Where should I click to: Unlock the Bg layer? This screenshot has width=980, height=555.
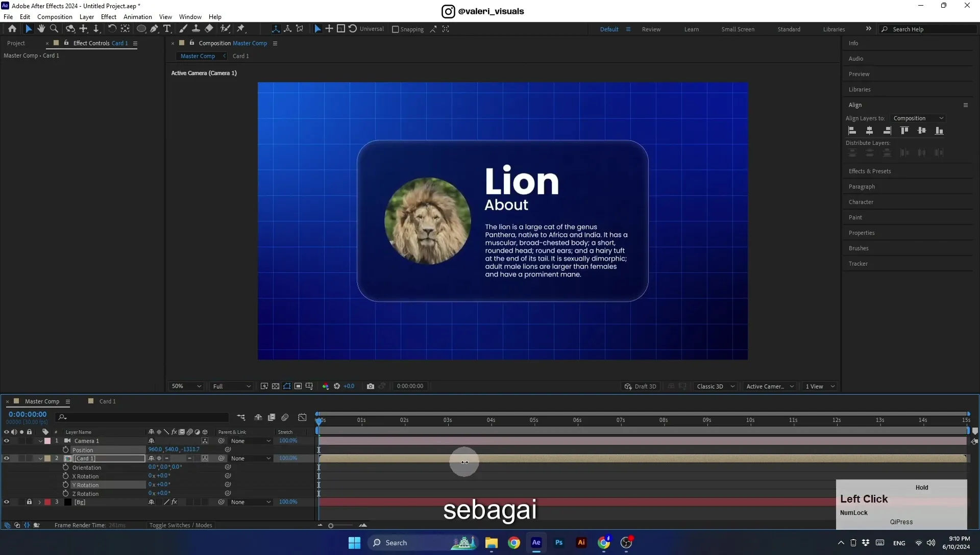coord(30,502)
